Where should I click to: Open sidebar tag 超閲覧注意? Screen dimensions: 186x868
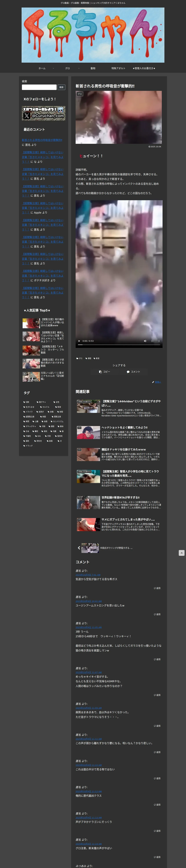(29, 417)
